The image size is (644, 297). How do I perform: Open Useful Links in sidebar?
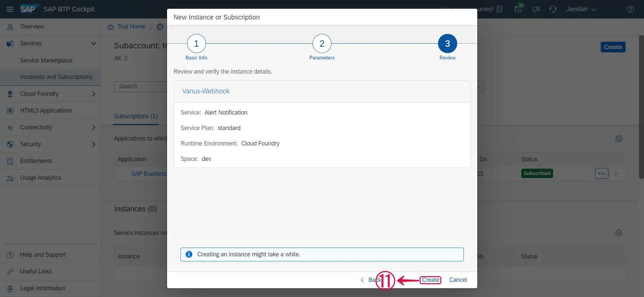click(x=36, y=271)
